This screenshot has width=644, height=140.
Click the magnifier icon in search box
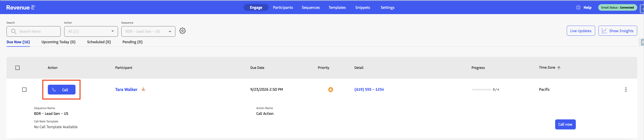[x=14, y=31]
